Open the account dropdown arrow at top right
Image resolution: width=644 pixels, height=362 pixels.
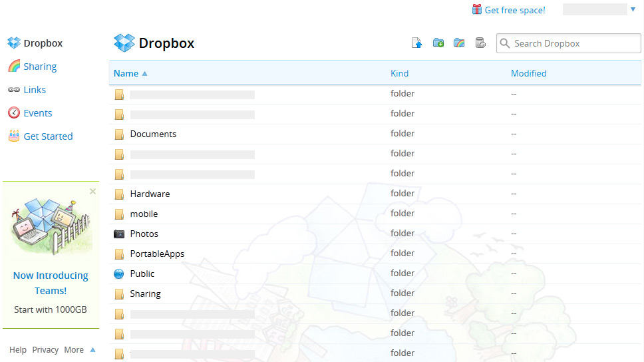[x=633, y=9]
